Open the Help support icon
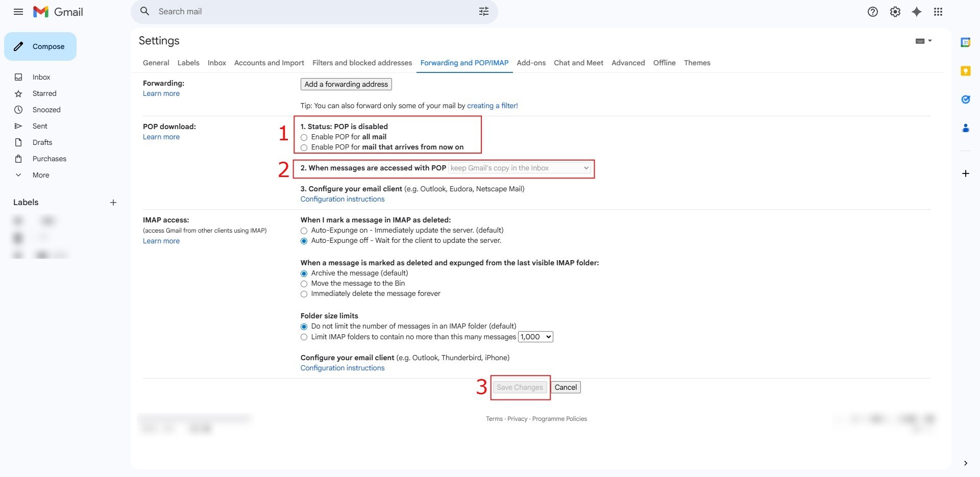 (x=872, y=12)
